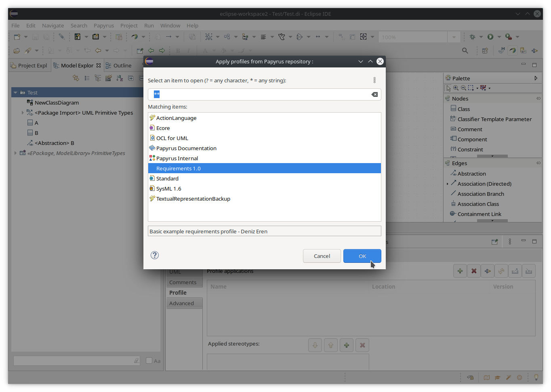Select the Standard profile

(265, 178)
